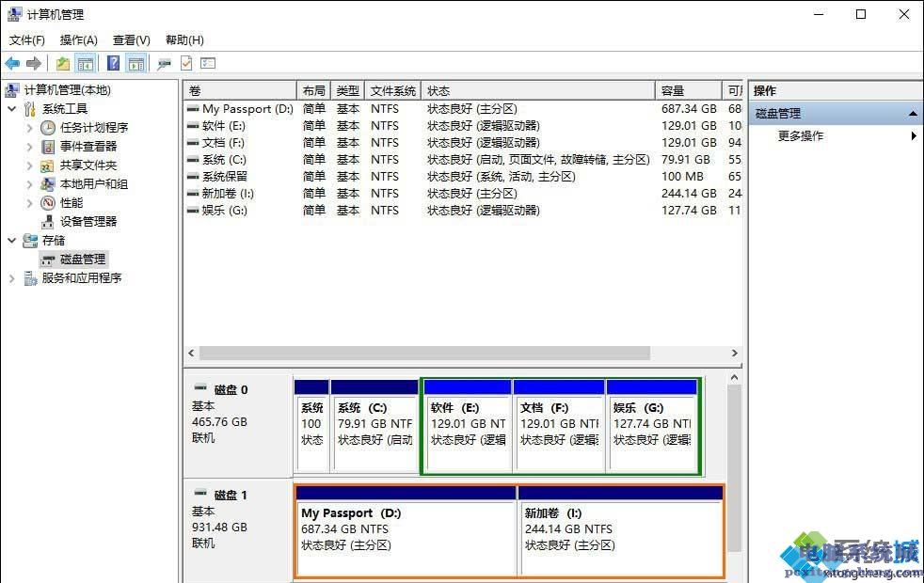
Task: Collapse the 存储 tree node
Action: click(x=12, y=241)
